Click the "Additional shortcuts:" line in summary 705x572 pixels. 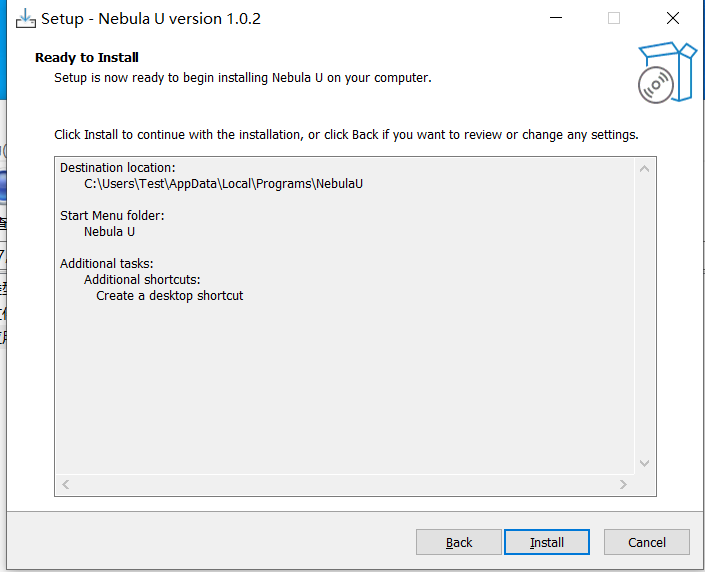pyautogui.click(x=142, y=280)
